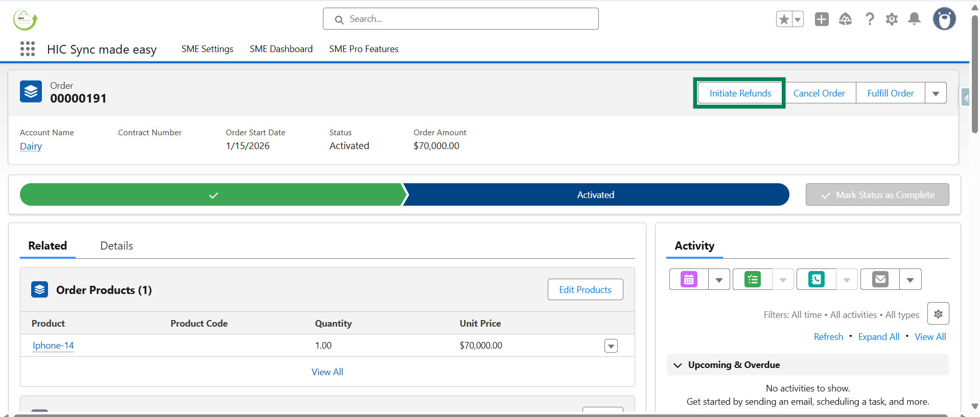Open the Activity timeline settings gear
The width and height of the screenshot is (980, 417).
[x=938, y=314]
